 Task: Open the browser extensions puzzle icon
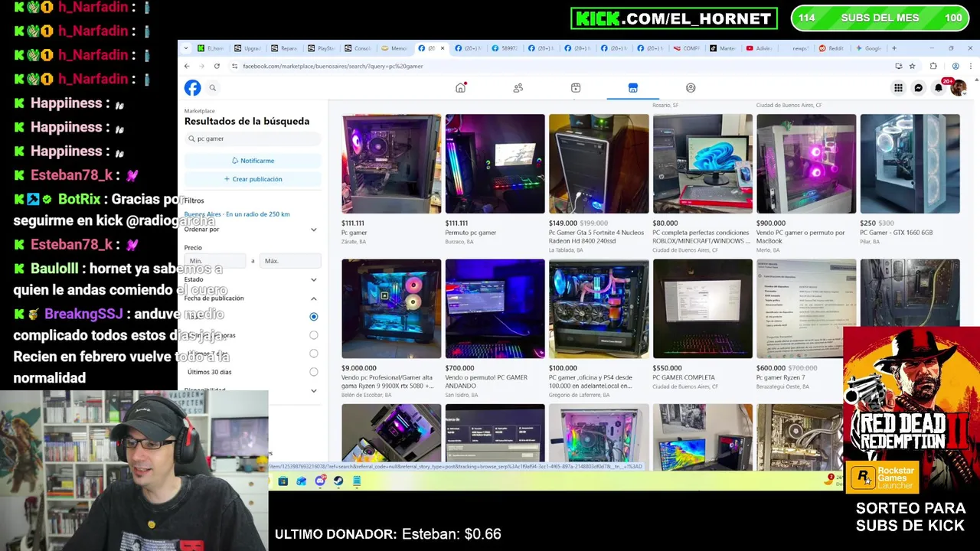pos(933,66)
